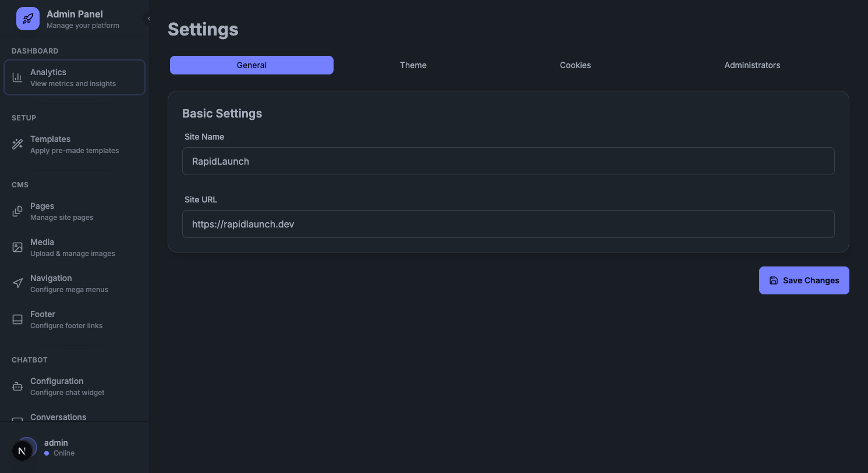The height and width of the screenshot is (473, 868).
Task: Go to Navigation in the sidebar
Action: pos(75,283)
